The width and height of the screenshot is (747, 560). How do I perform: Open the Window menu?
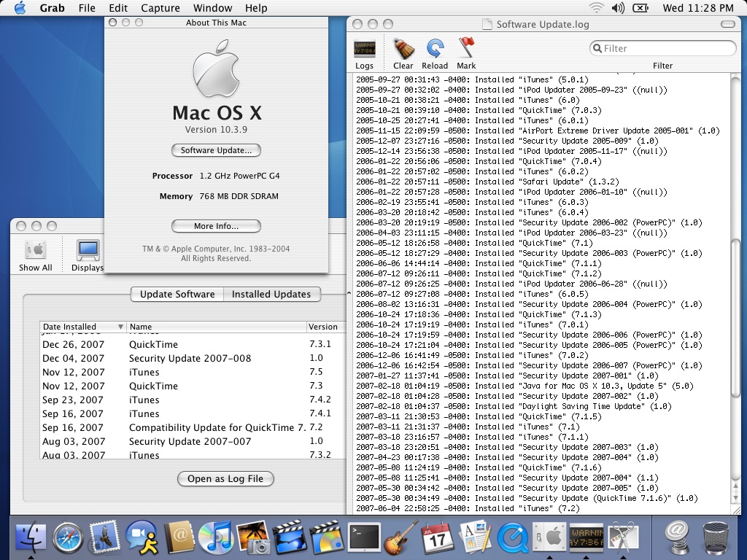click(x=212, y=7)
